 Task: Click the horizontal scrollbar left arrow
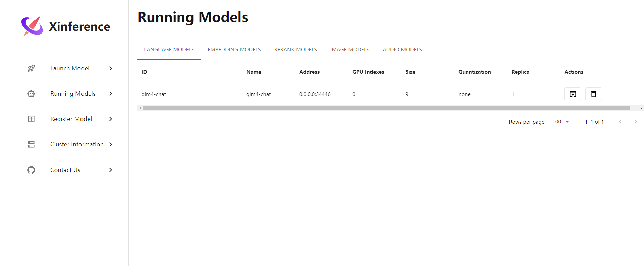click(140, 108)
